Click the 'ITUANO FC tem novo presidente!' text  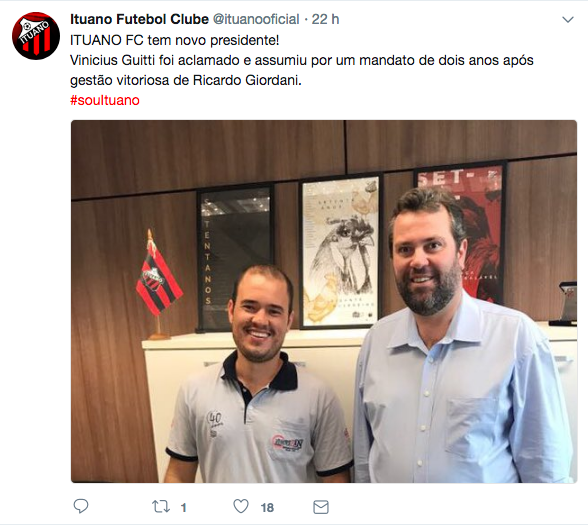coord(175,40)
